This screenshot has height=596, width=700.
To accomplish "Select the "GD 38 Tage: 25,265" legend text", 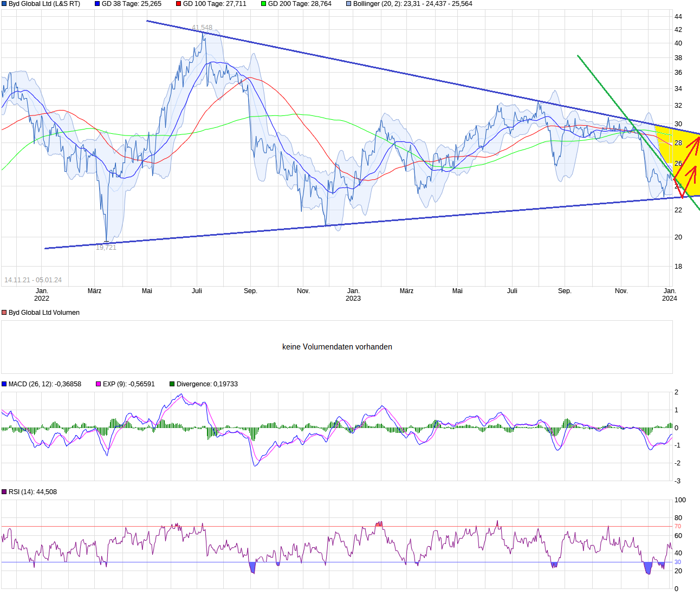I will point(132,4).
